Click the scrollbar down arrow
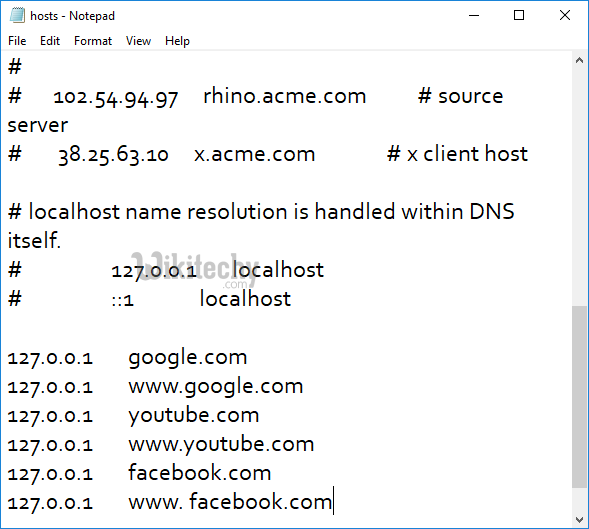The width and height of the screenshot is (589, 529). pos(579,520)
